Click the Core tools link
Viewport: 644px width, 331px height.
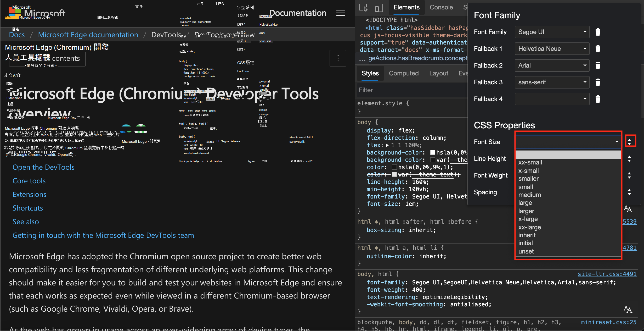(x=29, y=181)
